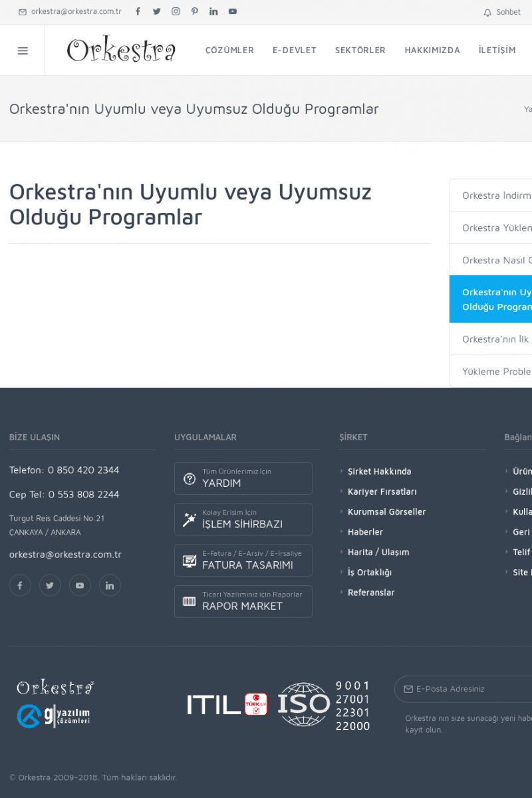Image resolution: width=532 pixels, height=798 pixels.
Task: Click the Pinterest icon in top bar
Action: point(194,11)
